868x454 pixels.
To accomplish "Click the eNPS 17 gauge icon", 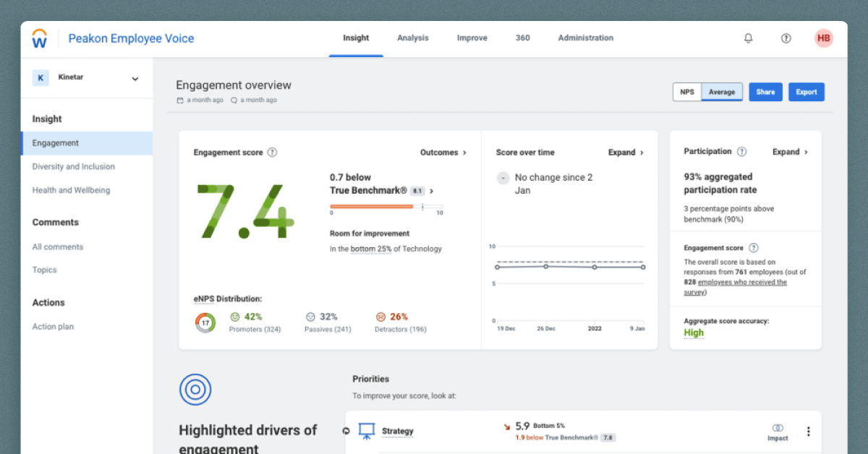I will (205, 322).
